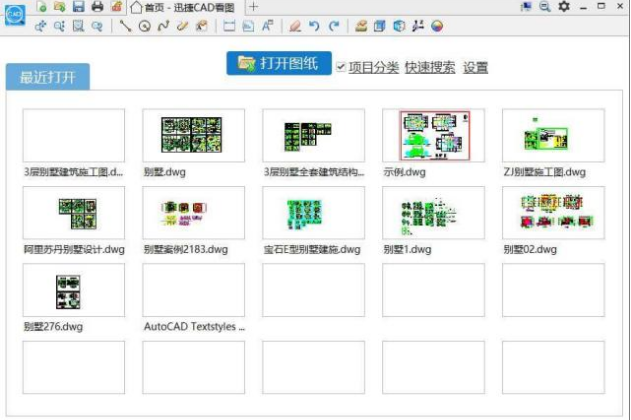
Task: Click the color wheel icon
Action: coord(437,25)
